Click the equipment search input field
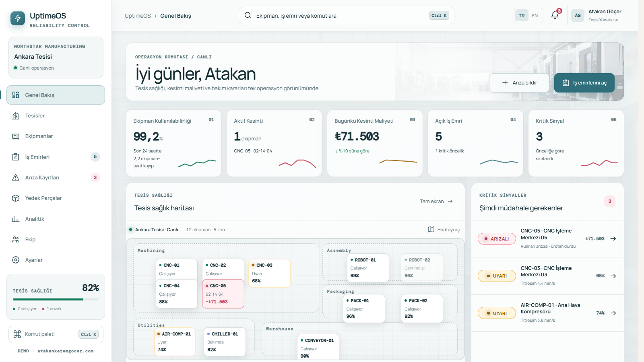The height and width of the screenshot is (362, 644). point(347,16)
